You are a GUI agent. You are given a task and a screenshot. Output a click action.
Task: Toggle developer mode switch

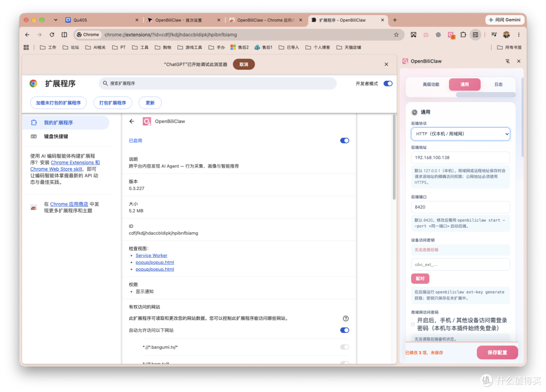pos(388,83)
